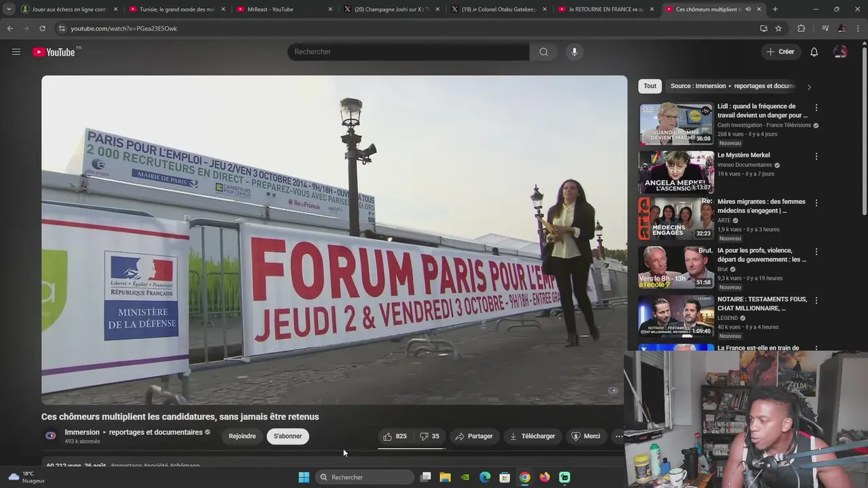Click the 'S'abonner' subscribe button

288,436
